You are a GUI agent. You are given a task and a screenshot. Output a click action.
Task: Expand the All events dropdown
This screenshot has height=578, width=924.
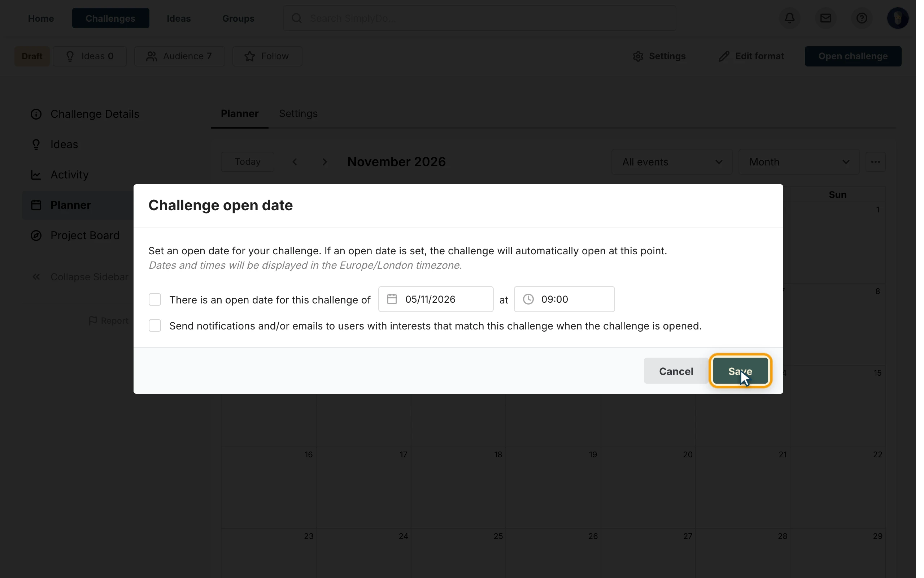point(672,162)
